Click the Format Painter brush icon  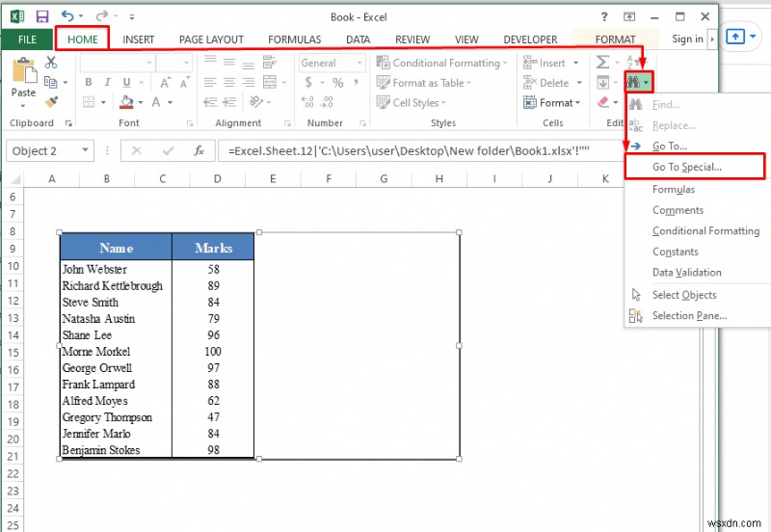51,102
